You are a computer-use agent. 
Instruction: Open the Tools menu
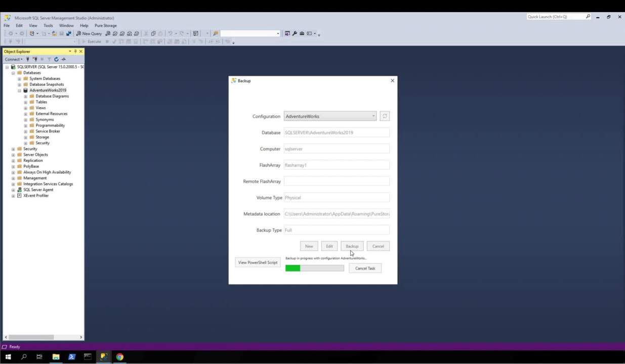[x=48, y=25]
